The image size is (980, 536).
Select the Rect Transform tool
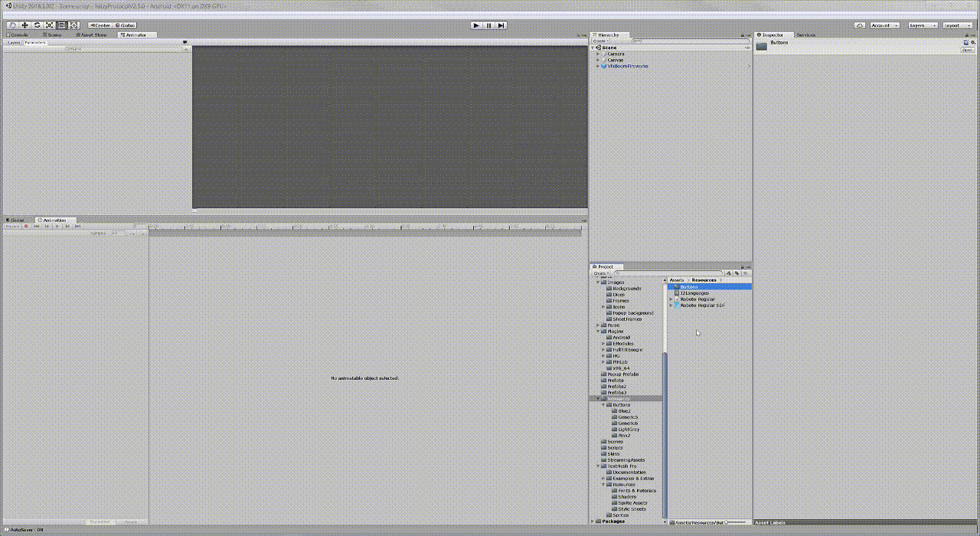click(x=61, y=25)
